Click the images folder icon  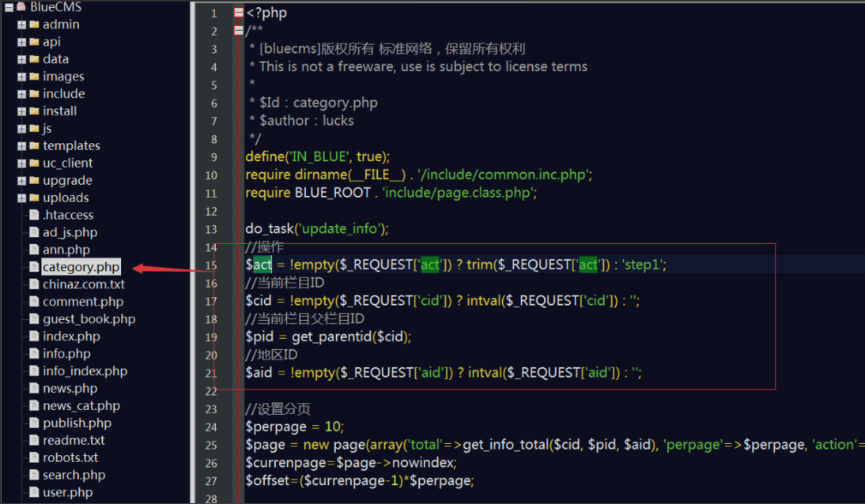pos(34,76)
